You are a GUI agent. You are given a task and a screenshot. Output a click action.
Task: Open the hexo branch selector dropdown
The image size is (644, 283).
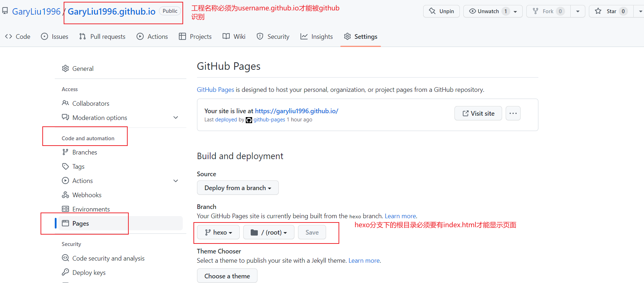tap(218, 232)
